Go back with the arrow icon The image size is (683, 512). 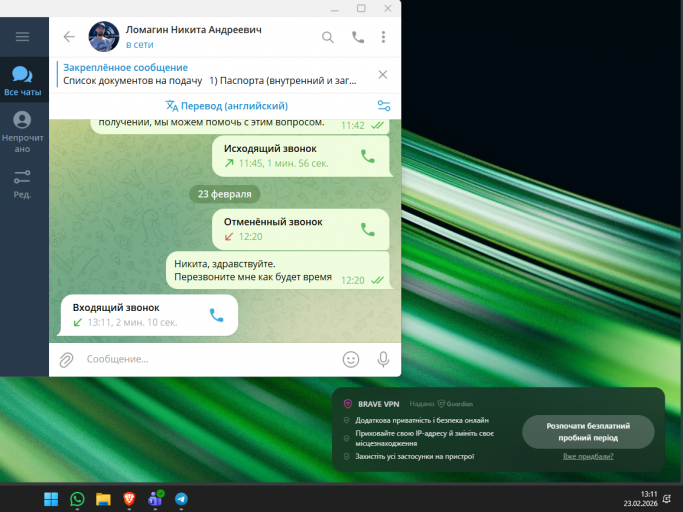click(x=69, y=37)
